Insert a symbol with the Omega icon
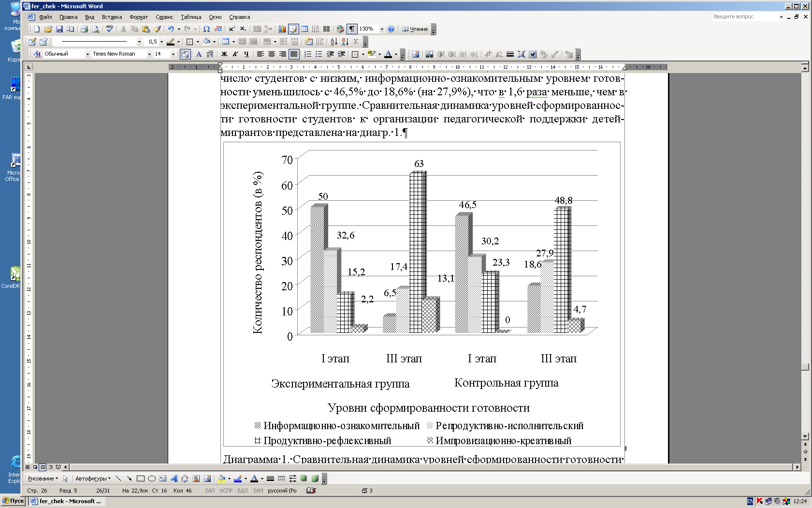This screenshot has width=812, height=508. point(206,29)
